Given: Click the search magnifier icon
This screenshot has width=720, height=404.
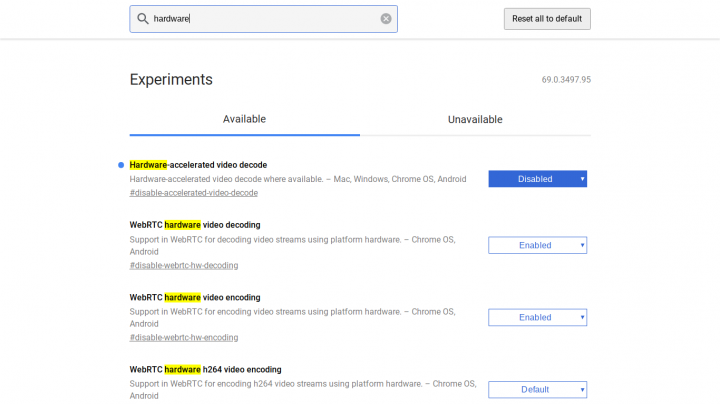Looking at the screenshot, I should (143, 18).
